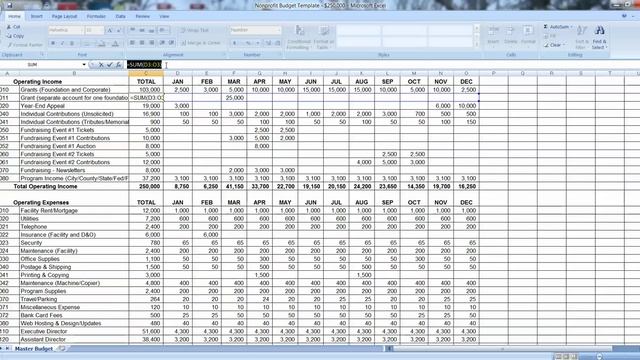Image resolution: width=640 pixels, height=360 pixels.
Task: Select column C header
Action: [146, 73]
